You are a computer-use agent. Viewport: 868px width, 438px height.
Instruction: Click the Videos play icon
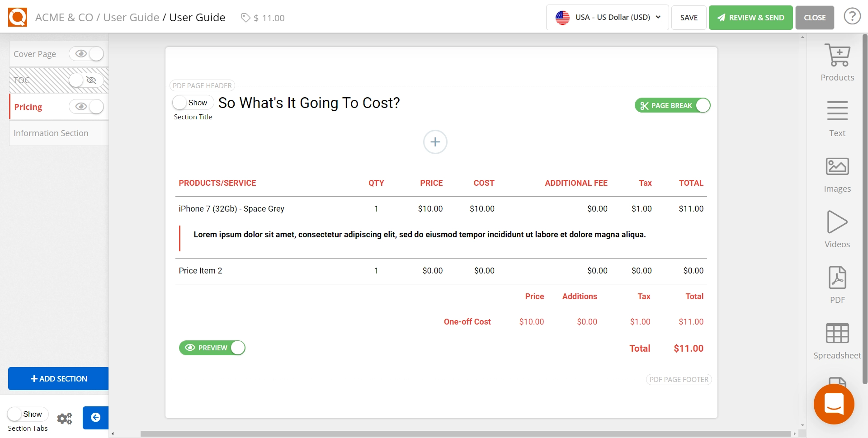point(837,222)
